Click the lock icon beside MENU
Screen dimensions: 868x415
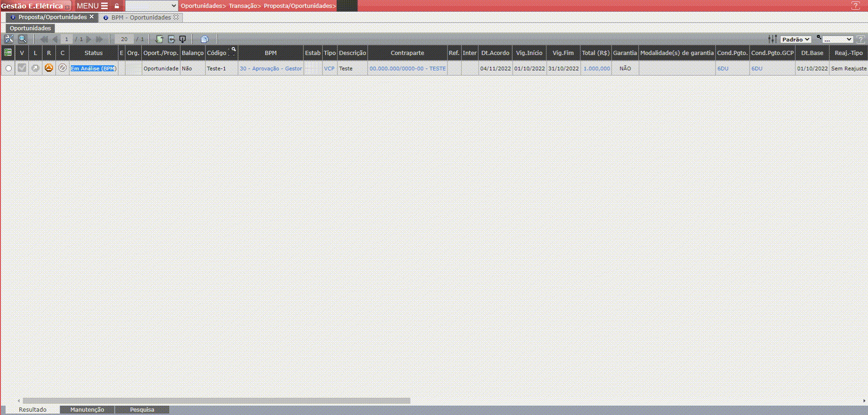[x=117, y=6]
